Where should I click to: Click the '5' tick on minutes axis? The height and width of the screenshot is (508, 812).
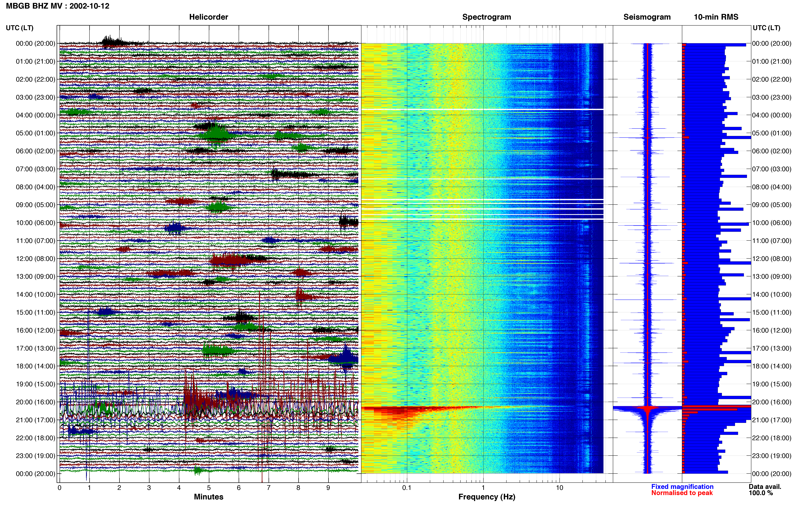(x=209, y=488)
